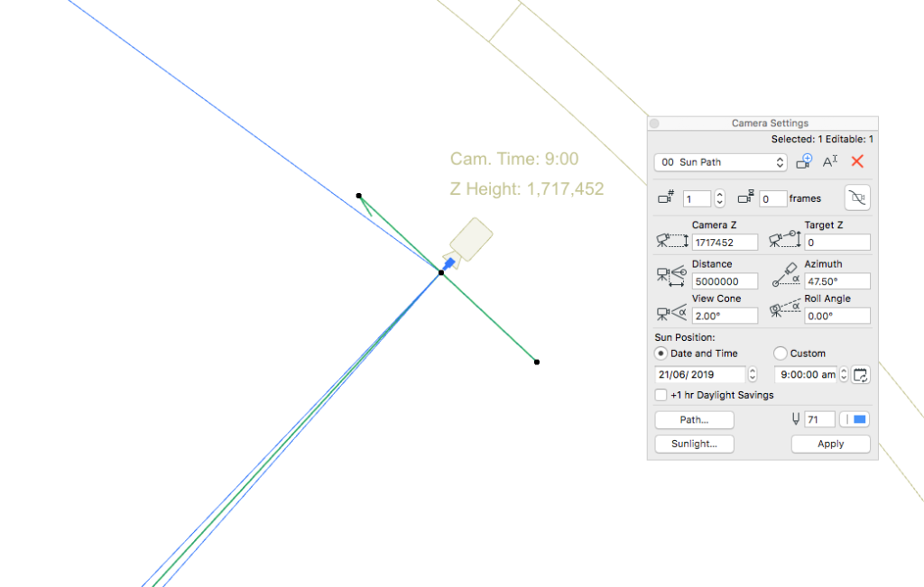Click the 'Cam. Time: 9:00' label
The image size is (924, 587).
(514, 159)
